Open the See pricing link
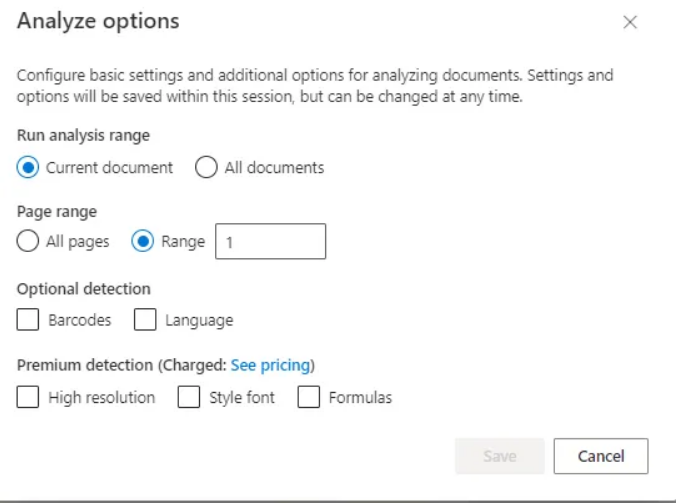 point(271,365)
